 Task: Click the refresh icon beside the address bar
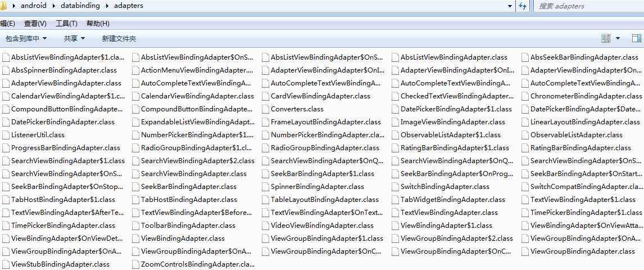[523, 6]
